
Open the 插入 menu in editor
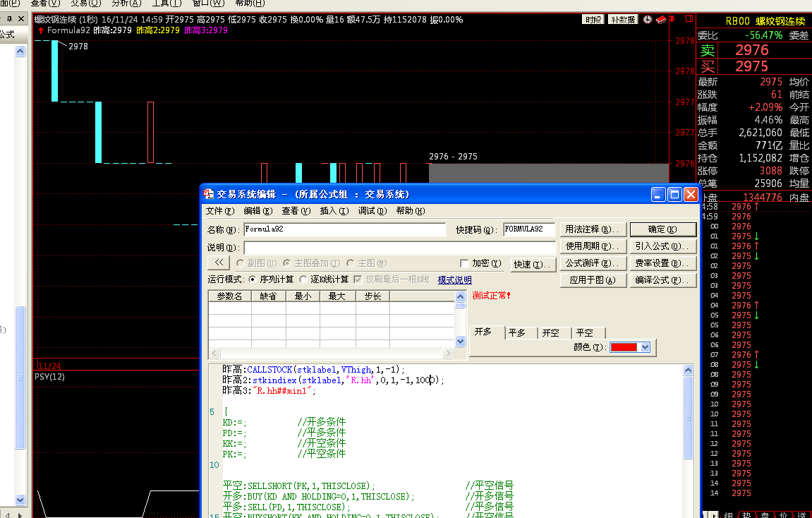pyautogui.click(x=334, y=211)
